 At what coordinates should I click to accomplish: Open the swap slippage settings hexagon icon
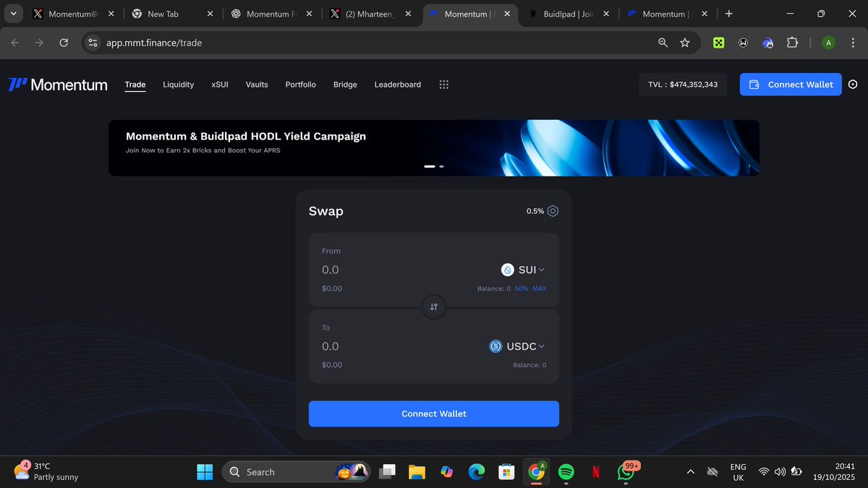click(x=553, y=211)
